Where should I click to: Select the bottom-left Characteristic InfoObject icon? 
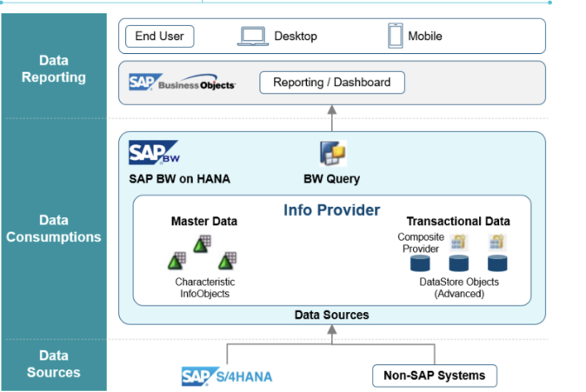[176, 259]
